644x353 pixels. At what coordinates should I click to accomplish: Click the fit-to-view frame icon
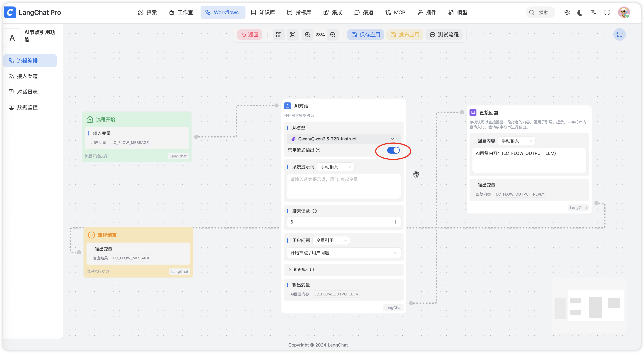click(x=293, y=35)
